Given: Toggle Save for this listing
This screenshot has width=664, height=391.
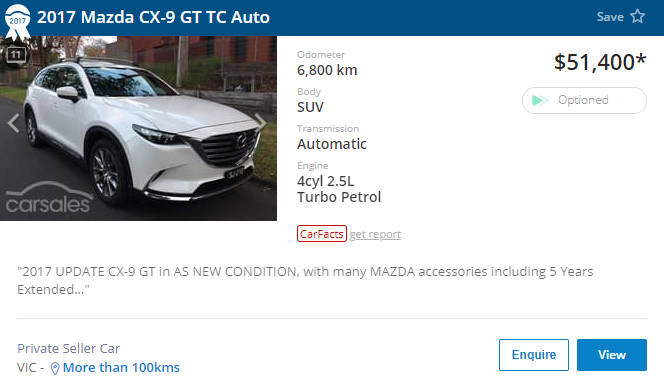Looking at the screenshot, I should point(620,17).
